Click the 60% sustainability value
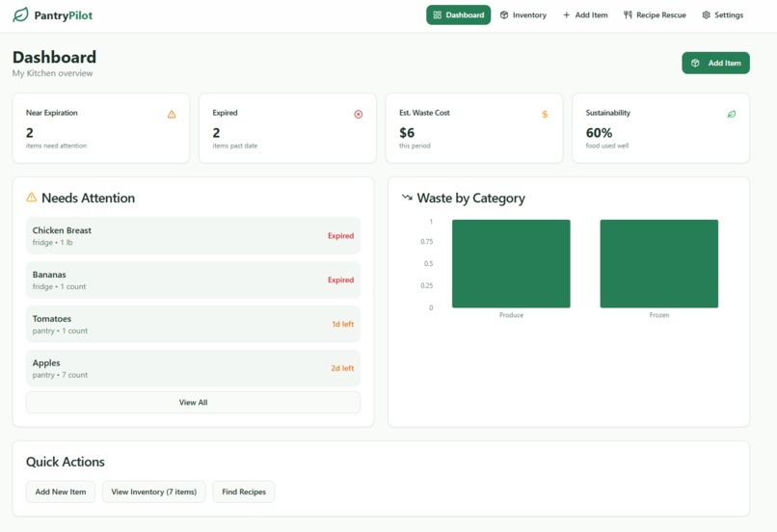 pos(599,133)
